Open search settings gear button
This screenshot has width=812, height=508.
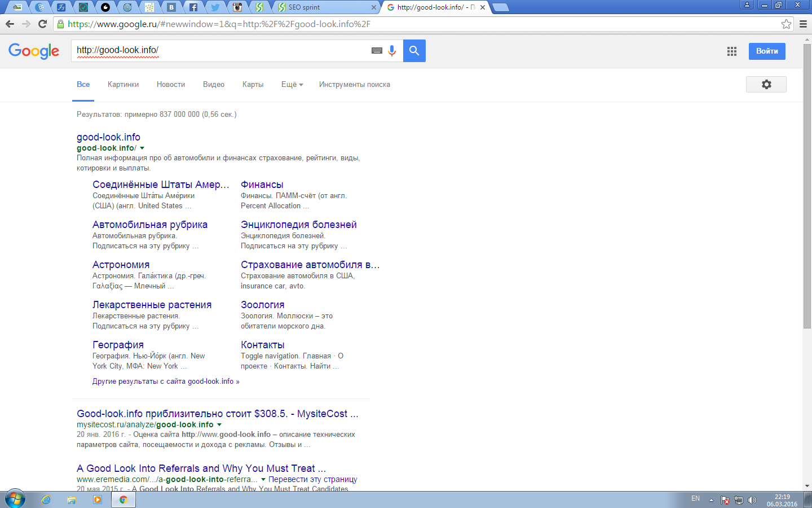766,84
